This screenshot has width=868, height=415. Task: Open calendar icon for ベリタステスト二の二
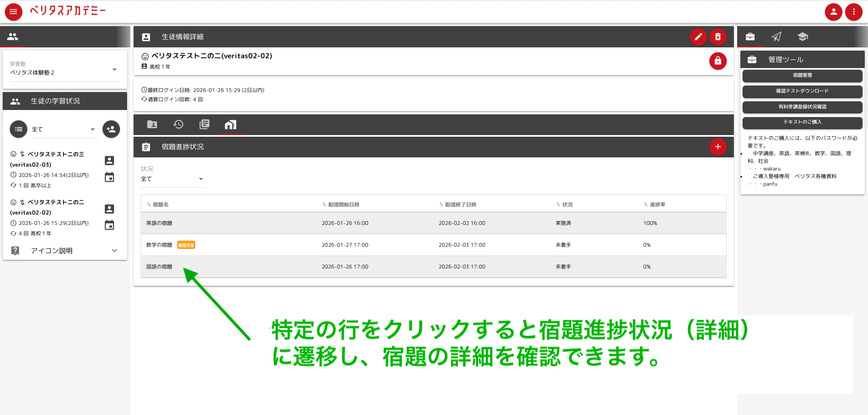coord(110,225)
